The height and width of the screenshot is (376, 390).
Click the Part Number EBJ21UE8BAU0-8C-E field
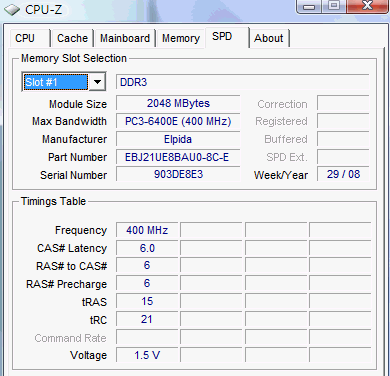178,157
